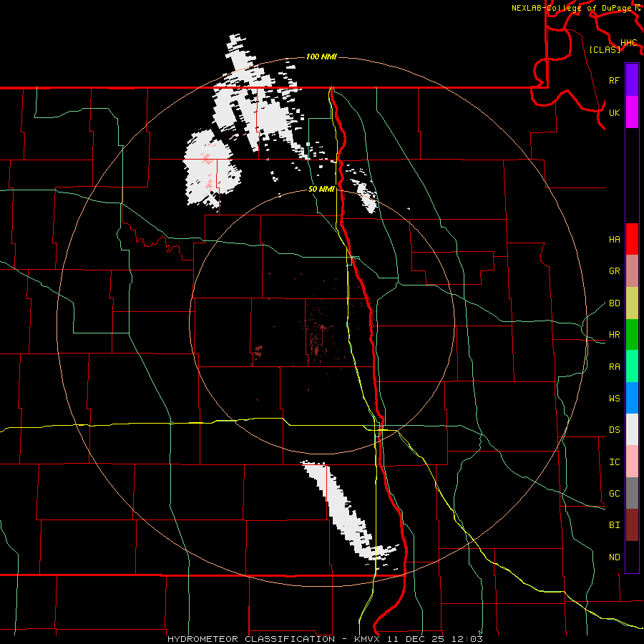644x644 pixels.
Task: Click the DS white legend color block
Action: [x=632, y=429]
